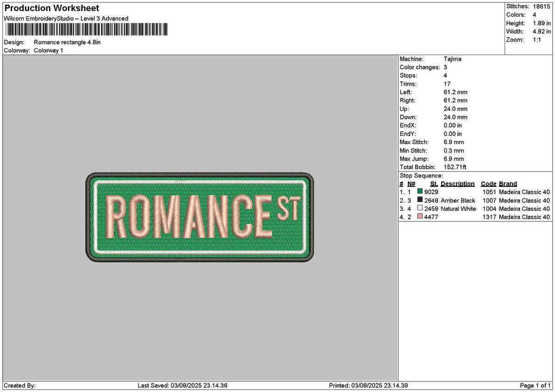The width and height of the screenshot is (555, 392).
Task: Click the Page 1 of 1 label
Action: tap(536, 385)
